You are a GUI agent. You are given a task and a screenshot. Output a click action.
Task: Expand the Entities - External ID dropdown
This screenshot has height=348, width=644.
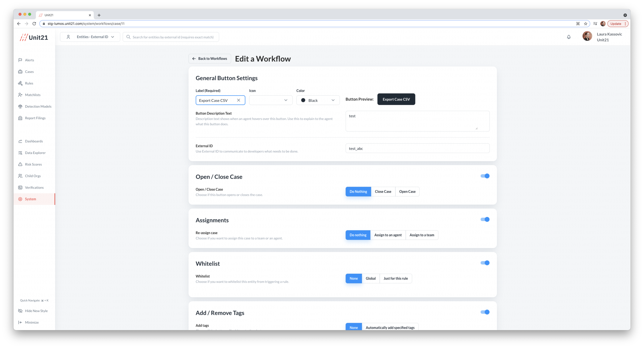(90, 37)
